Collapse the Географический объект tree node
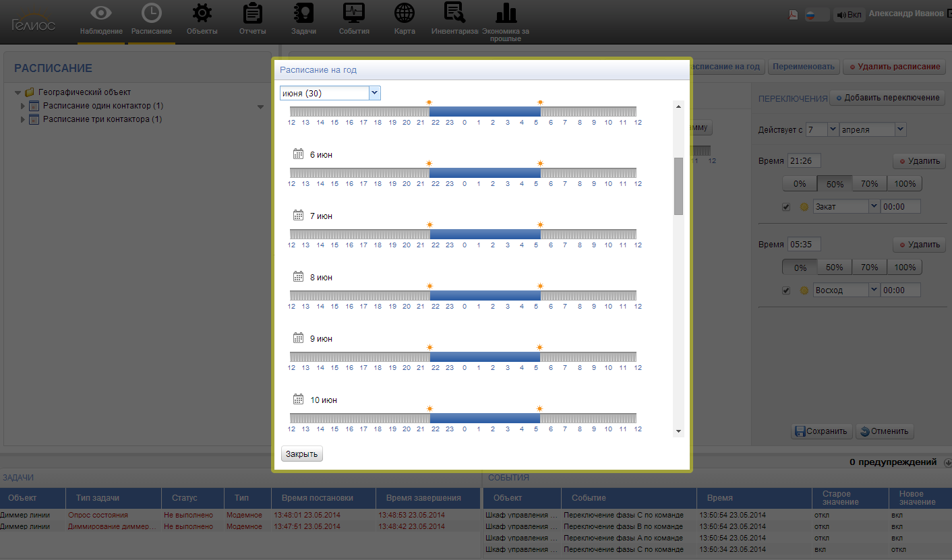 click(x=18, y=92)
